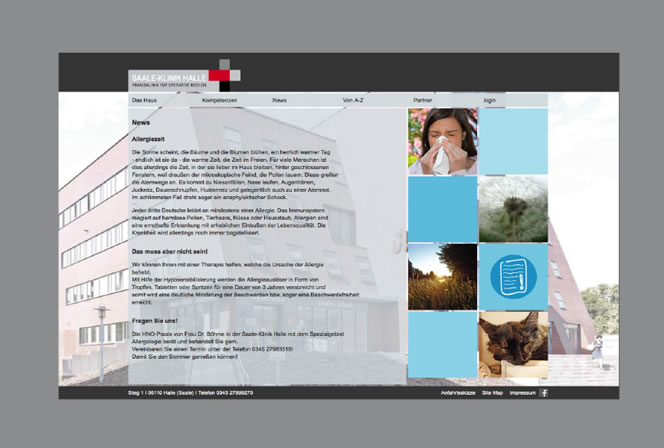
Task: Click the Site Map footer link
Action: coord(492,393)
